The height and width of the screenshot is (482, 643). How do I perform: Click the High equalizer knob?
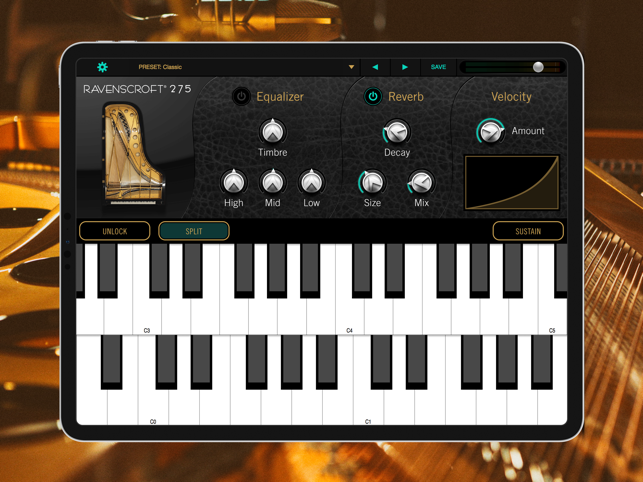pyautogui.click(x=233, y=182)
